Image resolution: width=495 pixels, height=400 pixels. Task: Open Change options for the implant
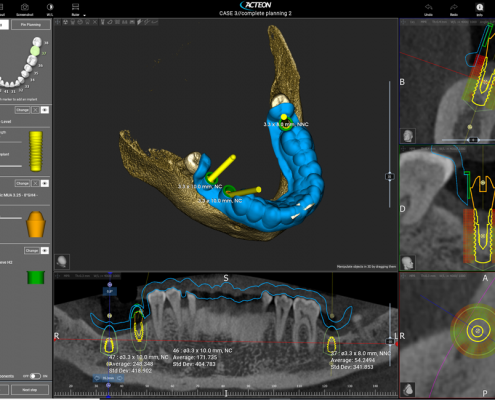(22, 110)
